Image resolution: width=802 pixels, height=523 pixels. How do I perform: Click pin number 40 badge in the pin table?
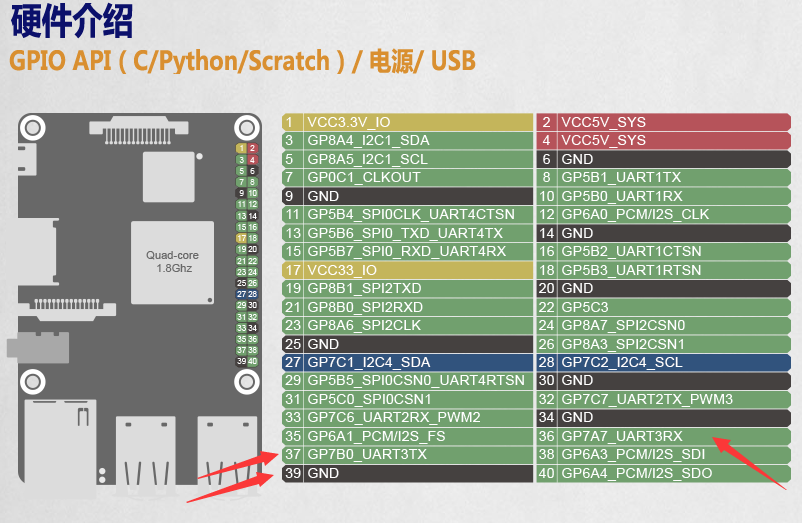point(546,473)
